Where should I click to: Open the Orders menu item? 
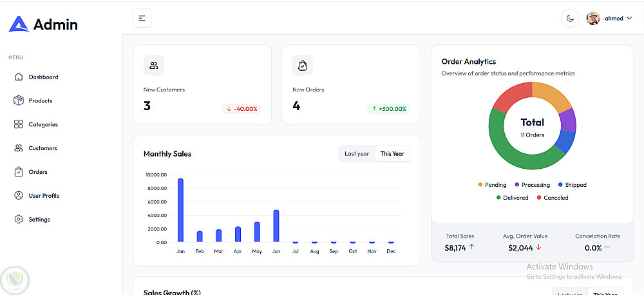(x=38, y=172)
